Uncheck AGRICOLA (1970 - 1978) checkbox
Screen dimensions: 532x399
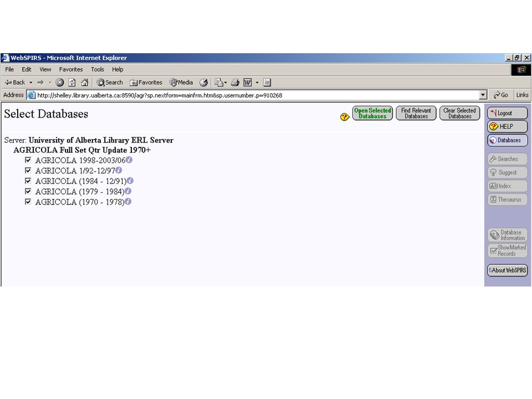point(28,202)
